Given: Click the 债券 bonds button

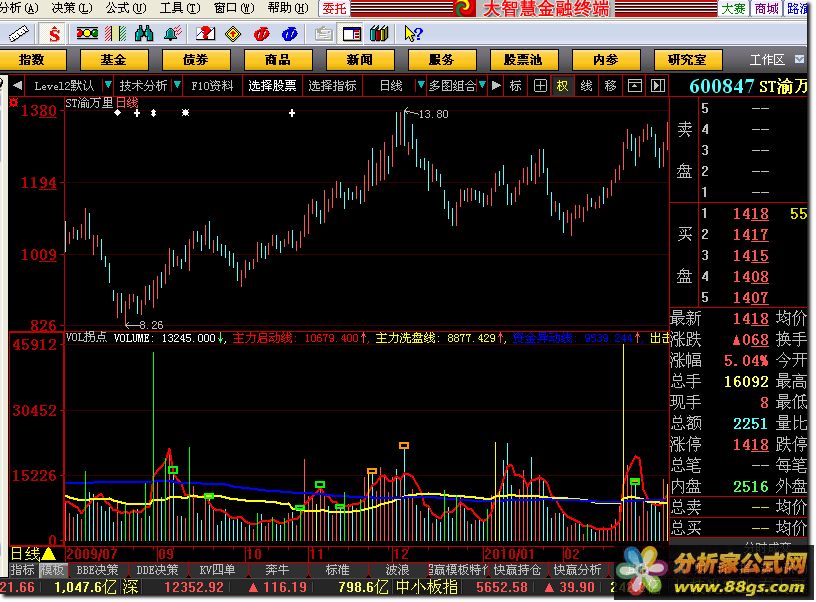Looking at the screenshot, I should (196, 60).
